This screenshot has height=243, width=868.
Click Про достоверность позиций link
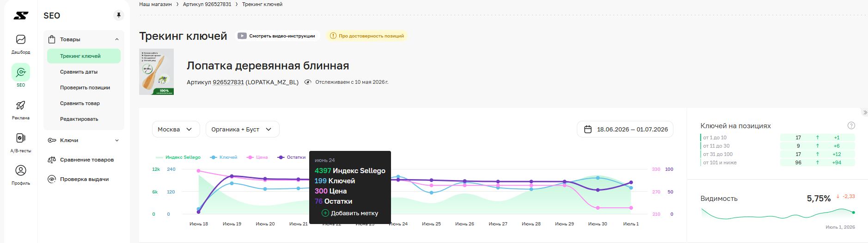(x=367, y=36)
